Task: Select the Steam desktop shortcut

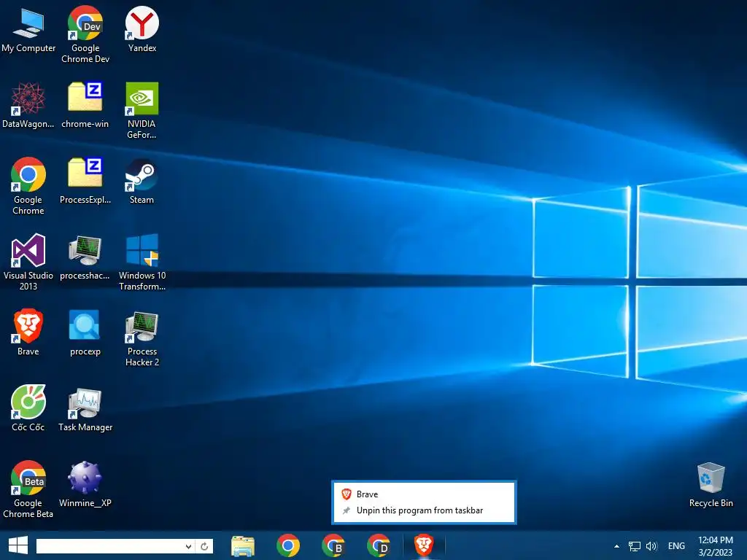Action: point(142,181)
